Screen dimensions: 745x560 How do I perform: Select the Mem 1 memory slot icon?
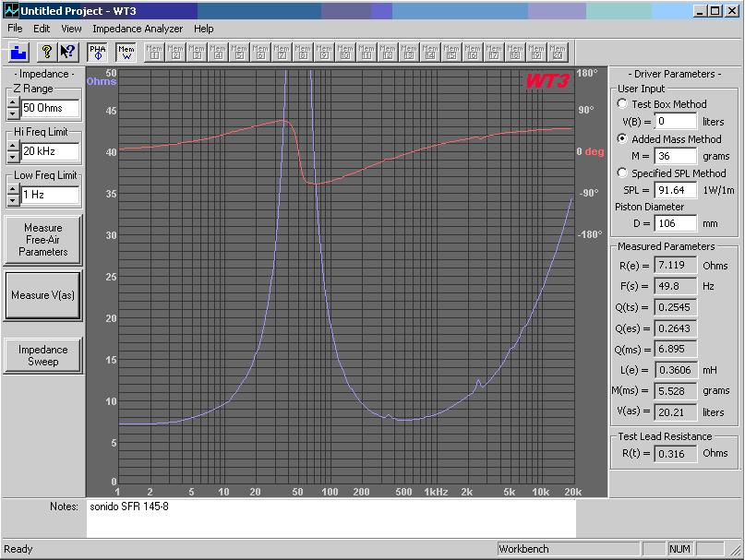(x=154, y=52)
